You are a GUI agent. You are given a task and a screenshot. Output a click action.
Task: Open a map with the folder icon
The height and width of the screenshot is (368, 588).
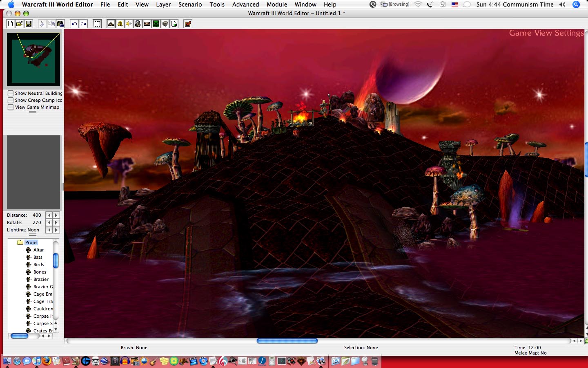point(19,24)
